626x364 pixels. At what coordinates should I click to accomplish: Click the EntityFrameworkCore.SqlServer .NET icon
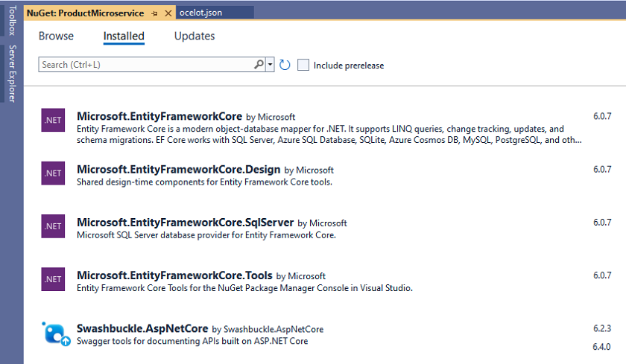click(x=54, y=226)
